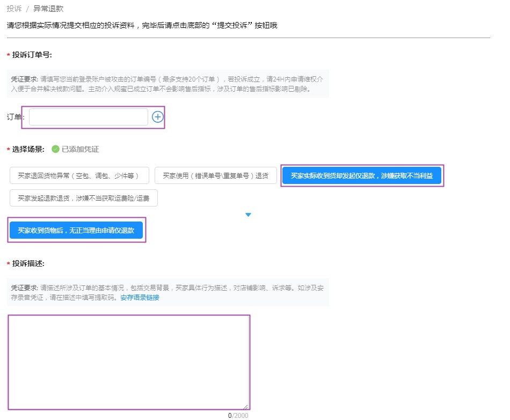Click the 投诉订单号 section label
The image size is (510, 420).
click(32, 55)
